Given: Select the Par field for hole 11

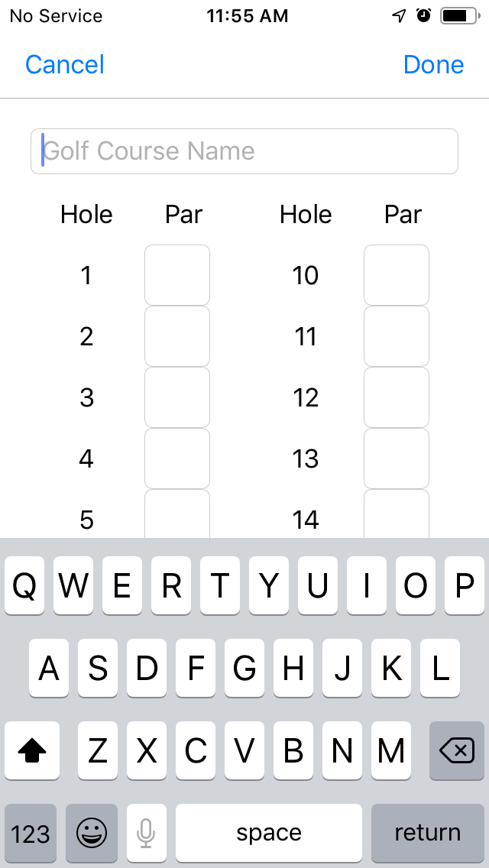Looking at the screenshot, I should pyautogui.click(x=397, y=336).
